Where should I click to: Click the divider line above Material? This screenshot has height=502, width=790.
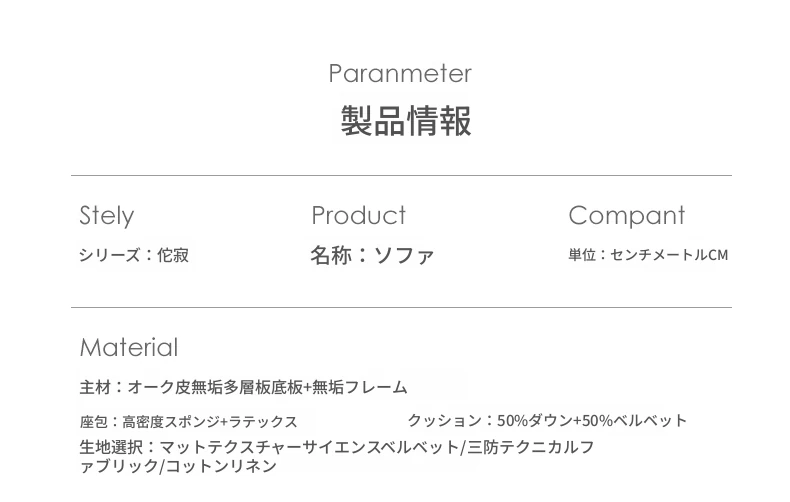[x=401, y=307]
